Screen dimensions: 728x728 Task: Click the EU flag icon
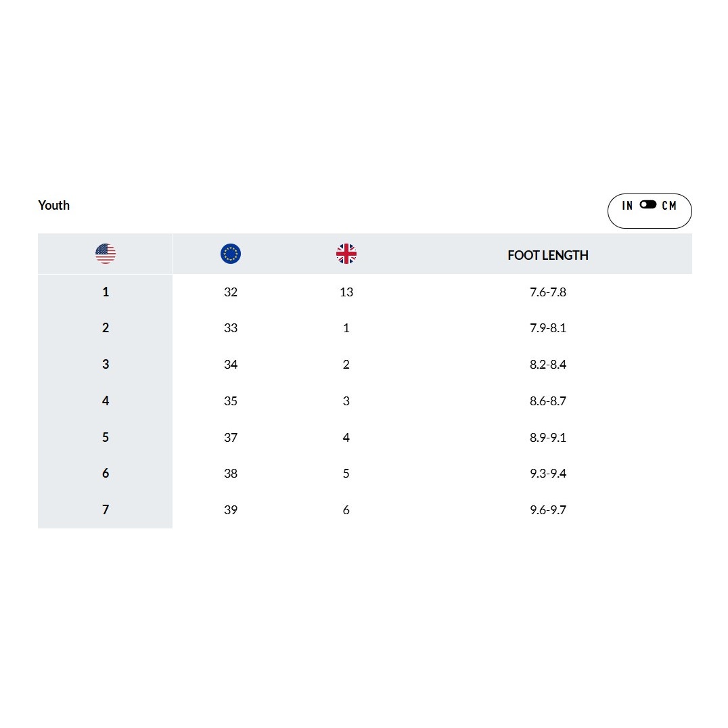point(230,254)
